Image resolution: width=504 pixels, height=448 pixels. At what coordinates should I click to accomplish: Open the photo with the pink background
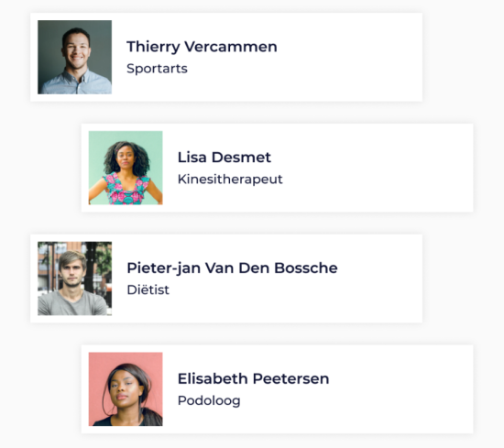126,389
